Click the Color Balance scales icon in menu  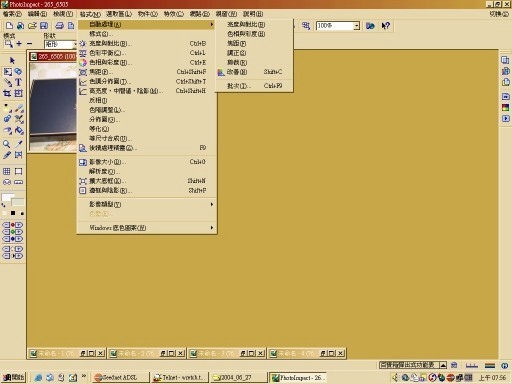click(83, 53)
